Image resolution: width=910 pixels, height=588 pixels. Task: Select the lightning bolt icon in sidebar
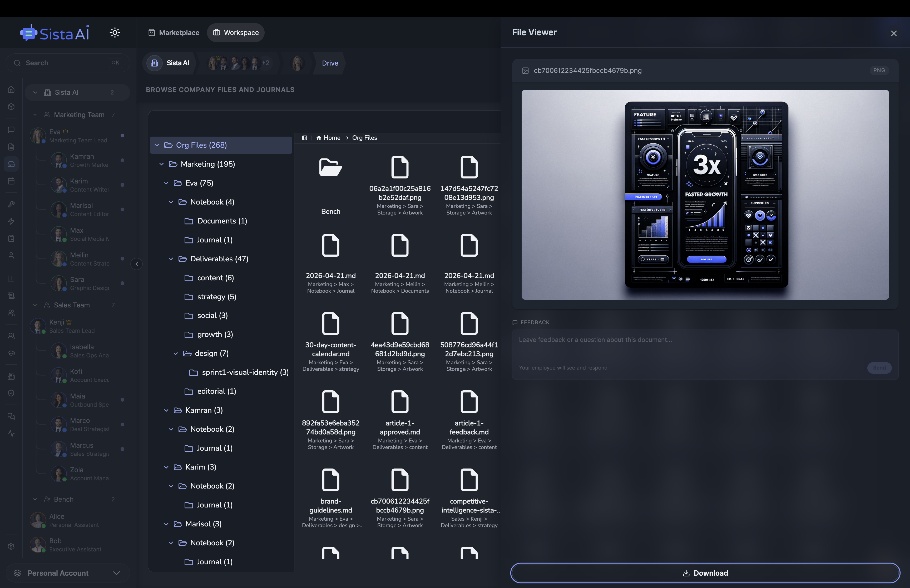[x=11, y=221]
